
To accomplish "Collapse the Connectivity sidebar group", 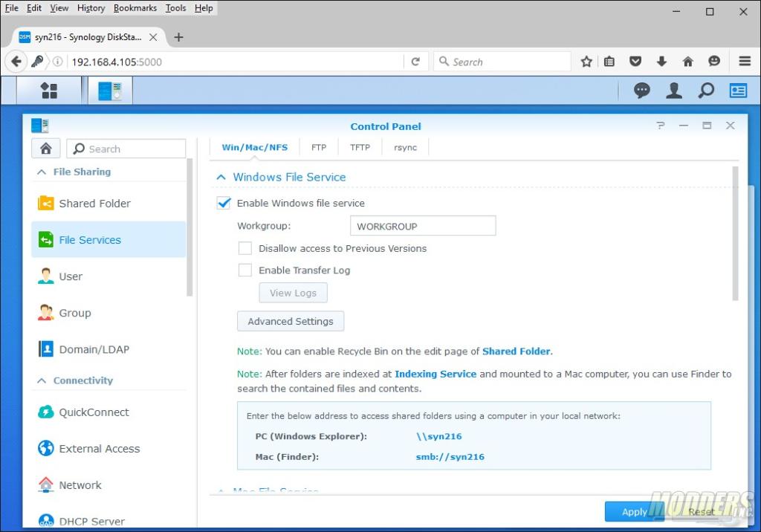I will coord(41,380).
